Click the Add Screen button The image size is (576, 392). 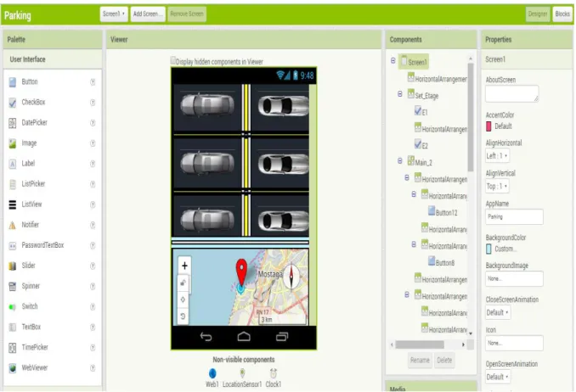pos(148,14)
